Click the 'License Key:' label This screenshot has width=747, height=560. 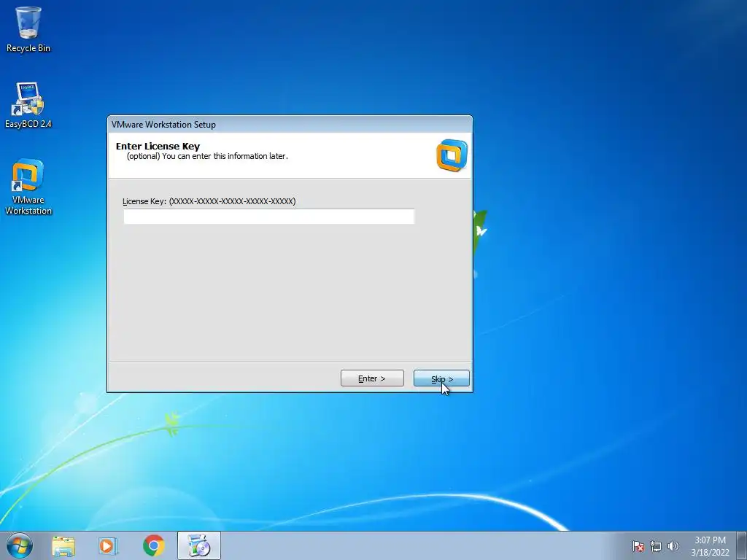tap(144, 201)
